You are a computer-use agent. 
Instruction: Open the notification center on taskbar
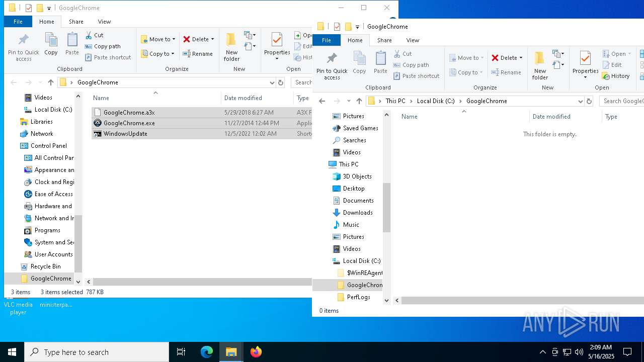click(627, 352)
